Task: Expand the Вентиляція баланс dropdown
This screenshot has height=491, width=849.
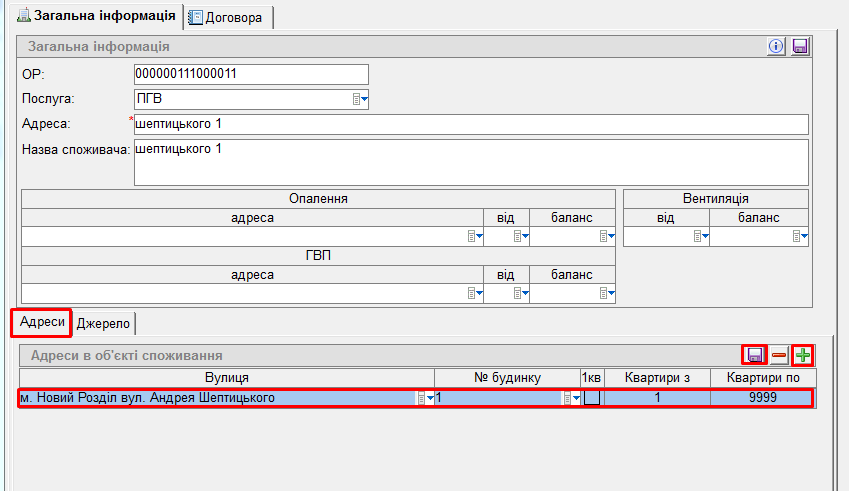Action: point(800,237)
